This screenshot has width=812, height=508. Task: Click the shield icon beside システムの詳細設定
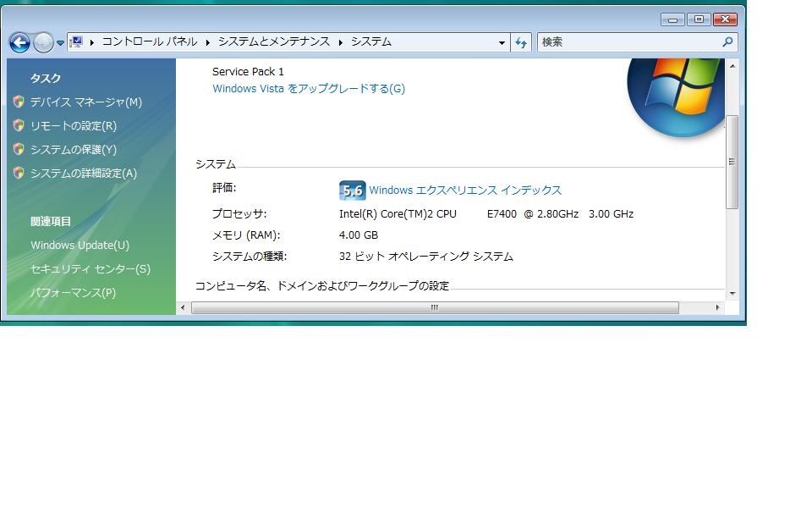(x=19, y=173)
